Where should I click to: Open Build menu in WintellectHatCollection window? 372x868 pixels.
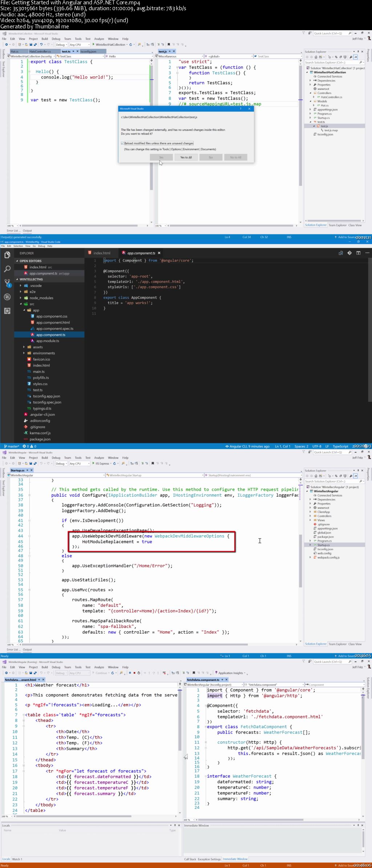45,39
